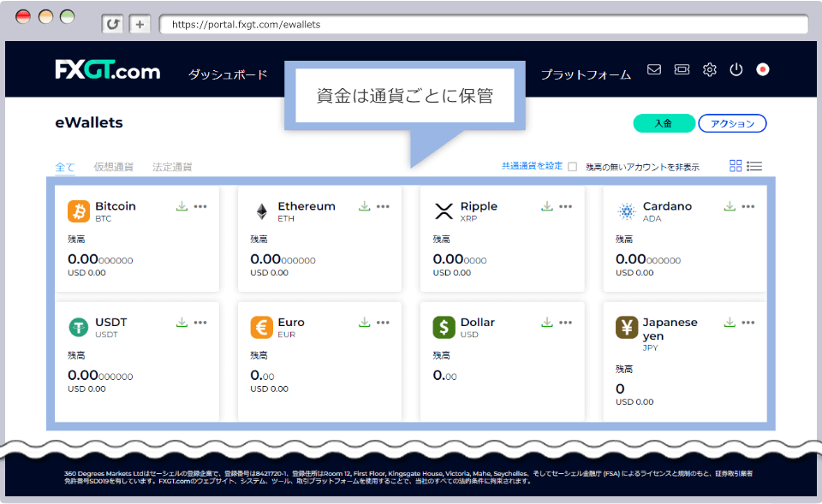The width and height of the screenshot is (822, 504).
Task: Click the Dollar deposit download icon
Action: [547, 323]
